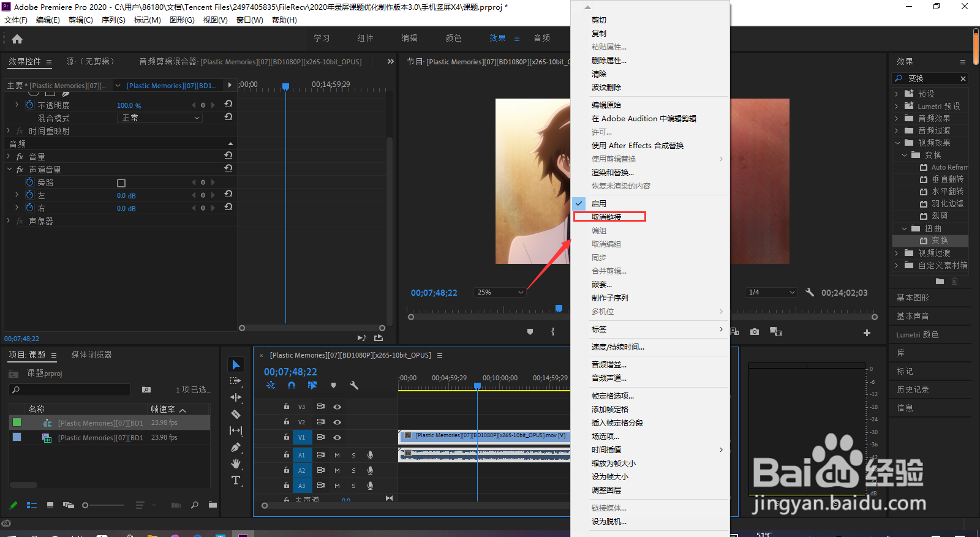This screenshot has height=537, width=980.
Task: Expand the Time Remapping effect
Action: 9,130
